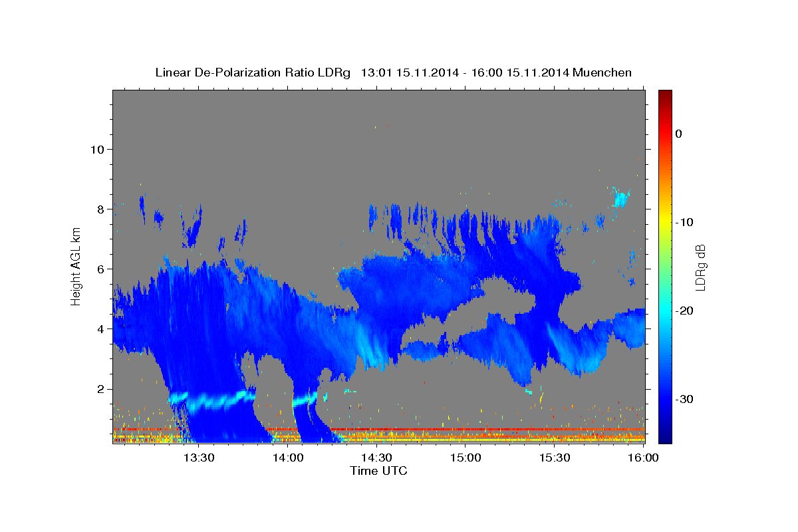Click the height tick label 10

(96, 149)
